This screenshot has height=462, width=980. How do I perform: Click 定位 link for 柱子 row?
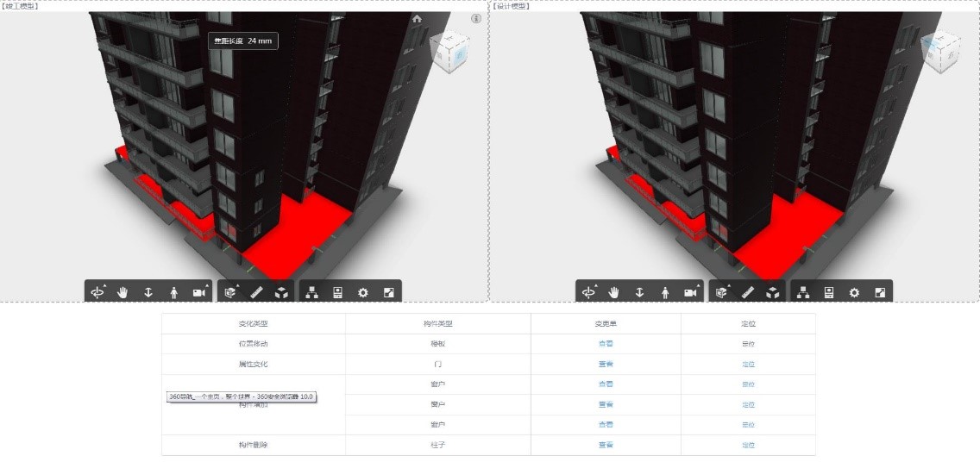(748, 445)
